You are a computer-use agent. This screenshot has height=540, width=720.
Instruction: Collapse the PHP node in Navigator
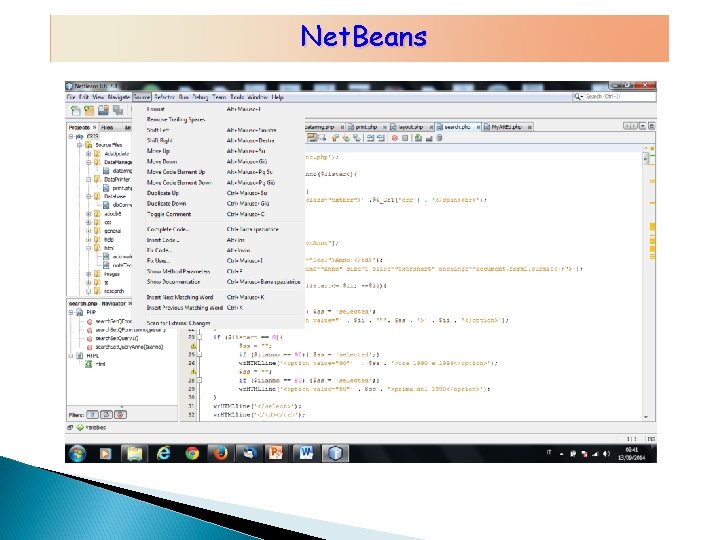[x=71, y=312]
